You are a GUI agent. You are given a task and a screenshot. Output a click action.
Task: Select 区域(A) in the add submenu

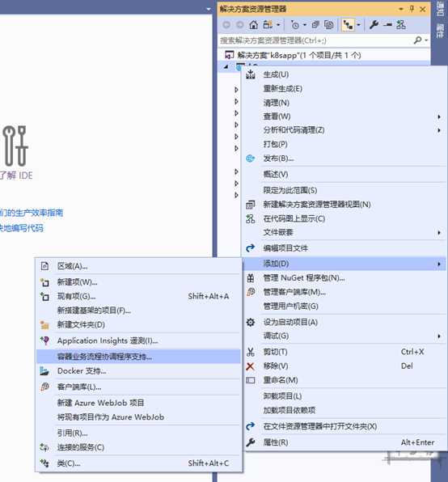[138, 266]
